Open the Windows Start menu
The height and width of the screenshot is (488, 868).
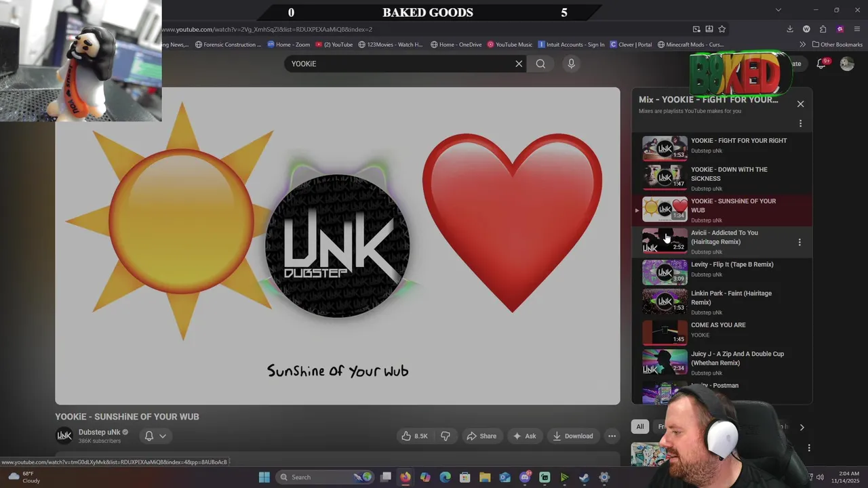264,477
